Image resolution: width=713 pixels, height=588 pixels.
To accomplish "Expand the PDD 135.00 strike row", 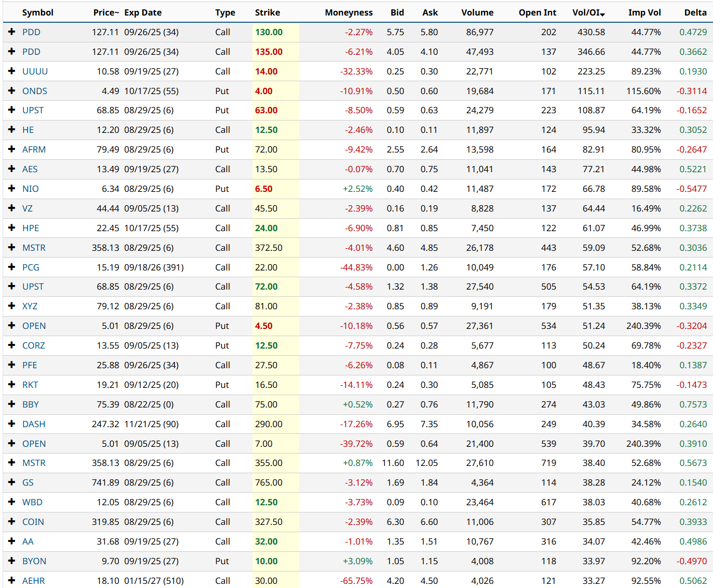I will (11, 52).
